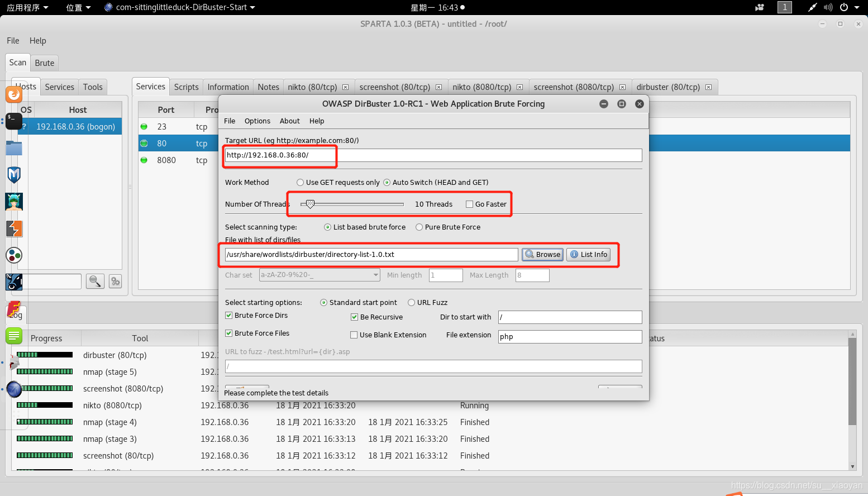Open DirBuster About menu

(290, 121)
